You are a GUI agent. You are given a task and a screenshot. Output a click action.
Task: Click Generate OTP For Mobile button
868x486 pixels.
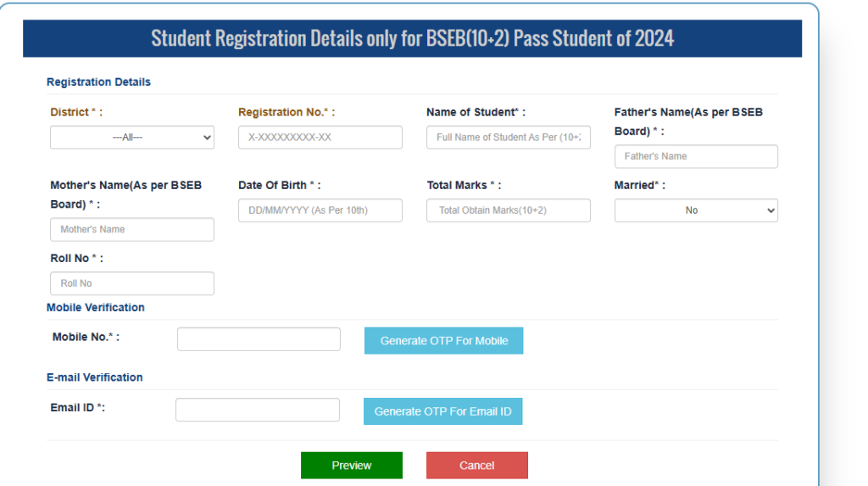[x=443, y=341]
